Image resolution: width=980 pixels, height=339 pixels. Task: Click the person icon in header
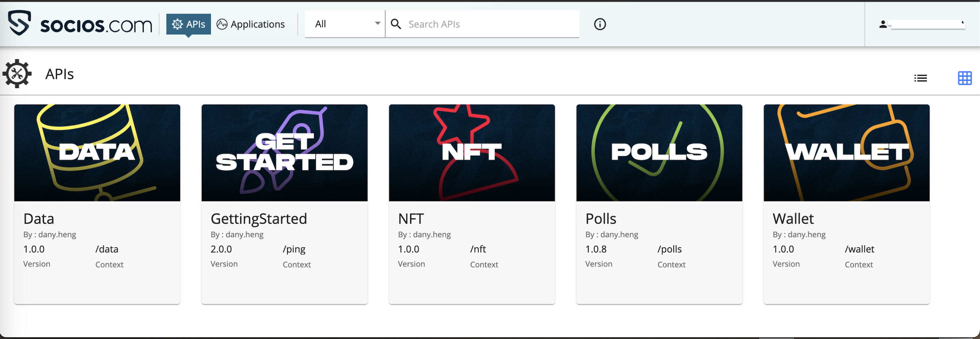882,25
